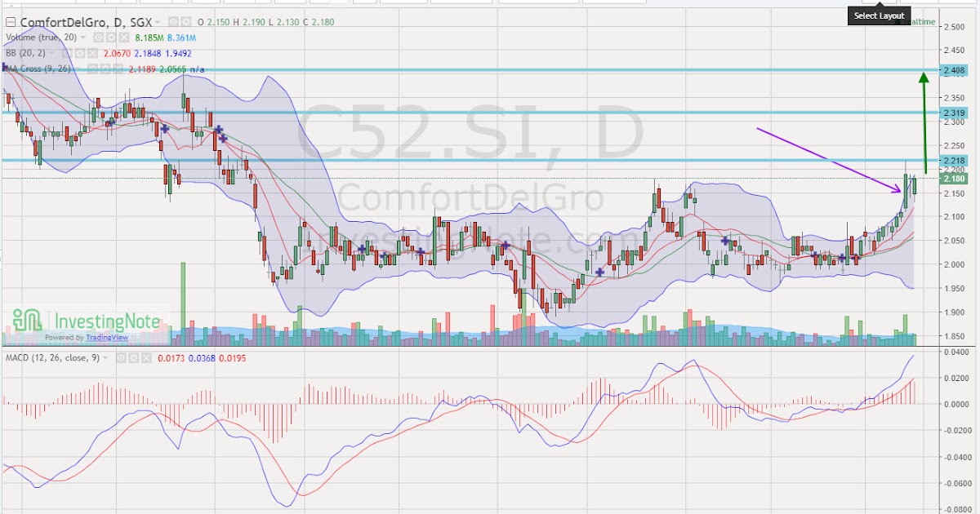The height and width of the screenshot is (514, 980).
Task: Remove the Volume indicator with its X icon
Action: pos(124,37)
